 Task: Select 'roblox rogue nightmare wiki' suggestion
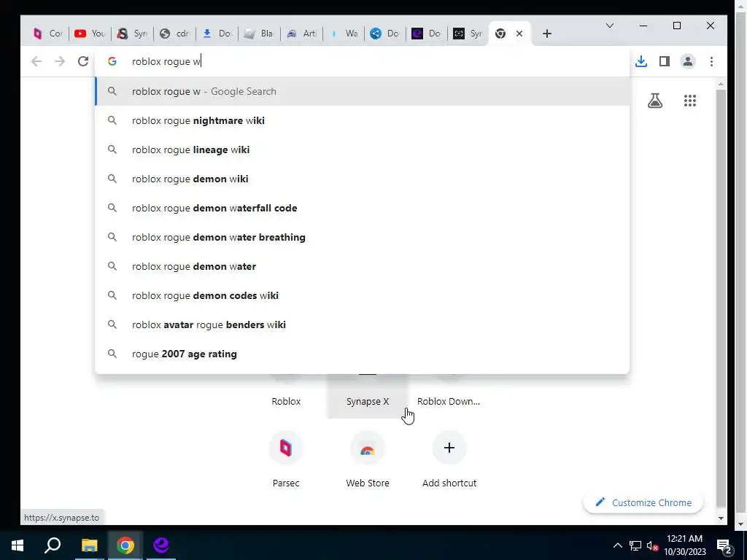pos(362,120)
